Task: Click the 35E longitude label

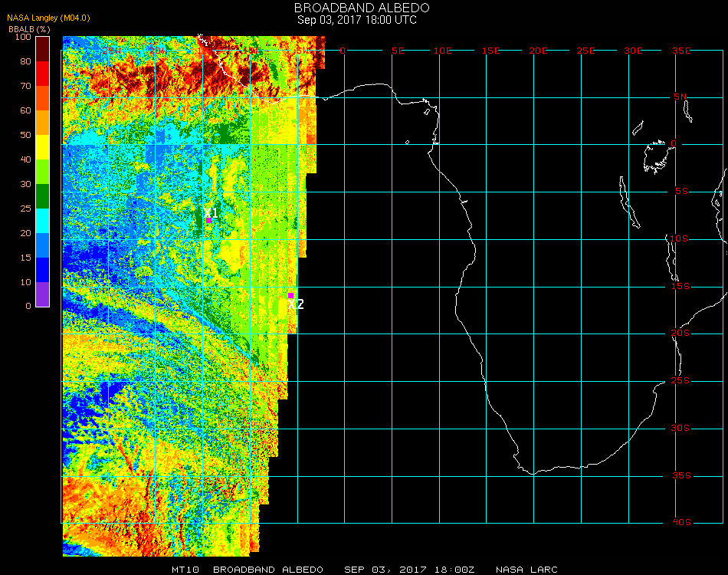Action: 681,51
